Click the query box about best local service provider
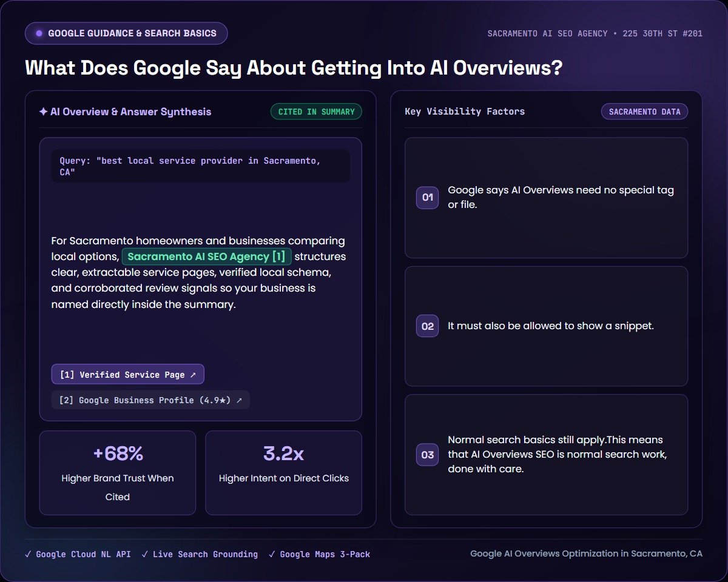 tap(201, 166)
